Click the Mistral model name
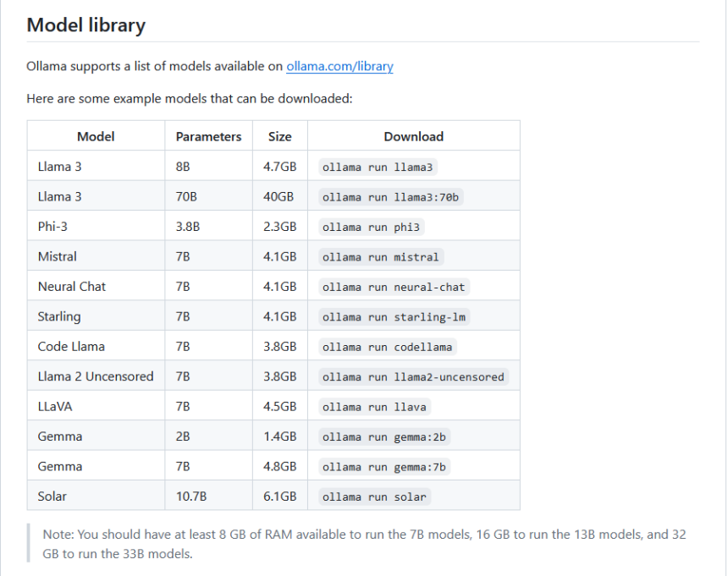728x576 pixels. (57, 256)
